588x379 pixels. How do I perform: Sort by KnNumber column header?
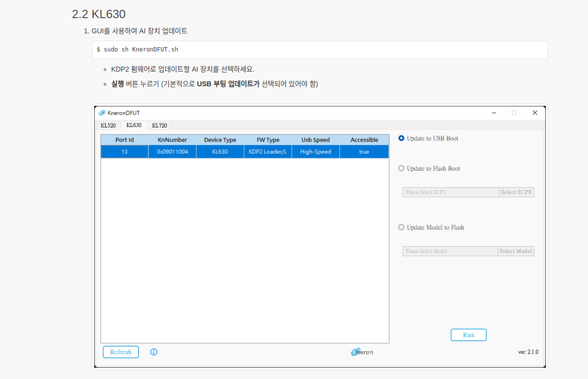coord(172,140)
